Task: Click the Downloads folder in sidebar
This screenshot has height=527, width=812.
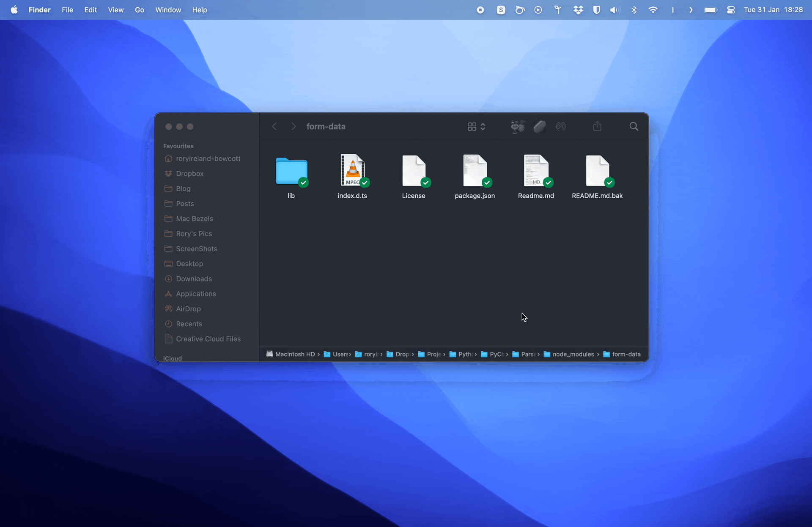Action: pos(194,278)
